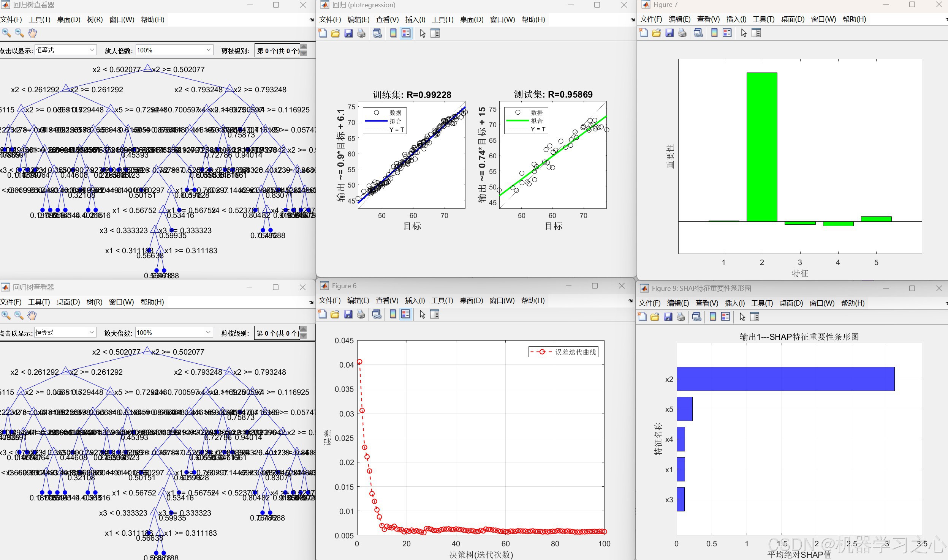The image size is (948, 560).
Task: Click print icon in Figure 7 toolbar
Action: tap(682, 33)
